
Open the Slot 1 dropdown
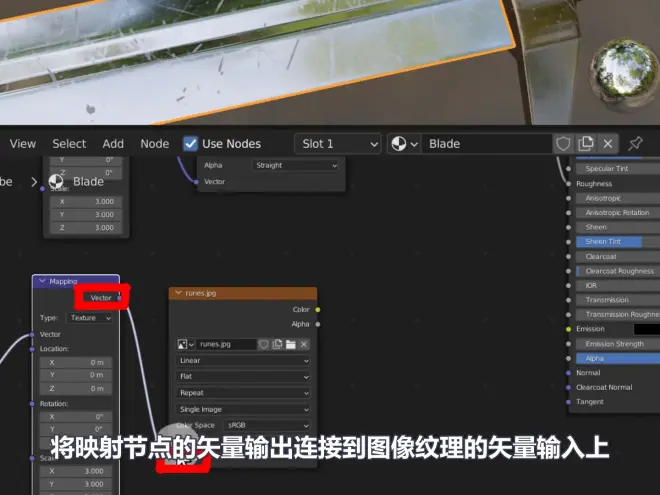coord(338,144)
